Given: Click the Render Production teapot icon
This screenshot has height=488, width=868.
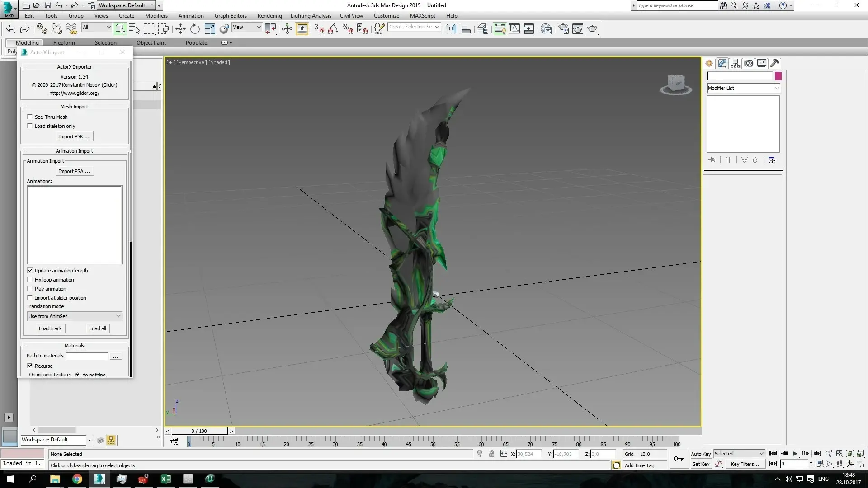Looking at the screenshot, I should click(x=592, y=29).
